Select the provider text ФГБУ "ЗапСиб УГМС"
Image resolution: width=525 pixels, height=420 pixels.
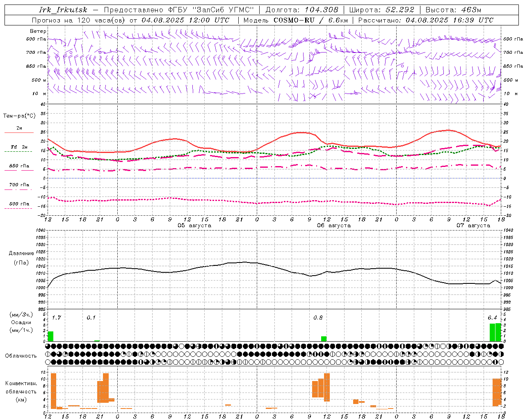(x=211, y=10)
